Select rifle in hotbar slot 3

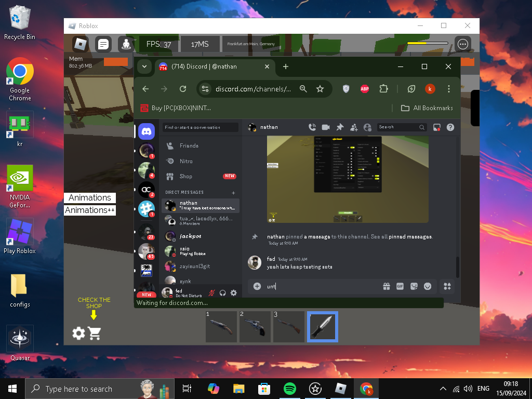click(x=289, y=327)
